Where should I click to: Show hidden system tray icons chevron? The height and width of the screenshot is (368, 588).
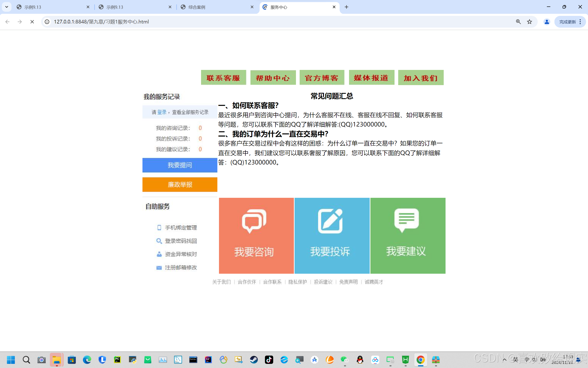[x=504, y=359]
